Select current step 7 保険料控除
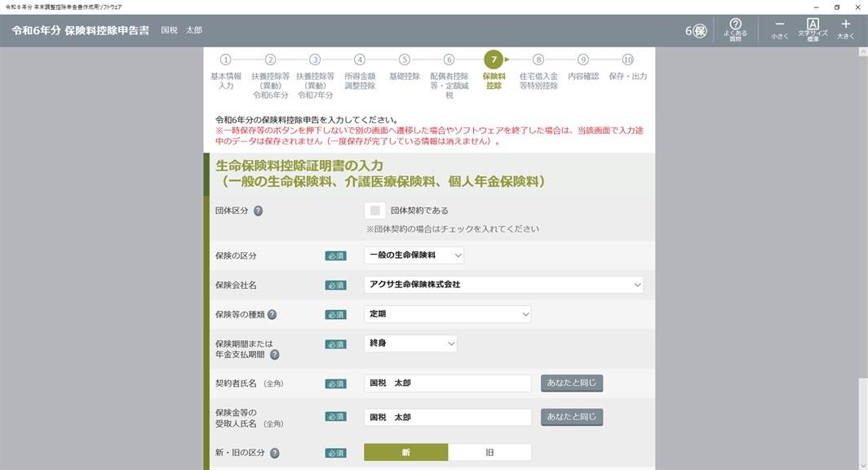This screenshot has height=470, width=868. point(494,69)
